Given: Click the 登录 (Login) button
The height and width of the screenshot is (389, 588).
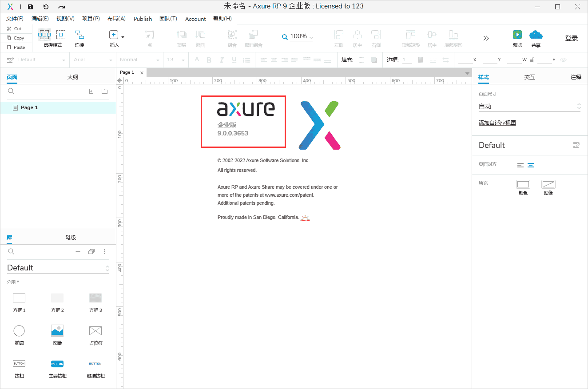Looking at the screenshot, I should coord(571,38).
